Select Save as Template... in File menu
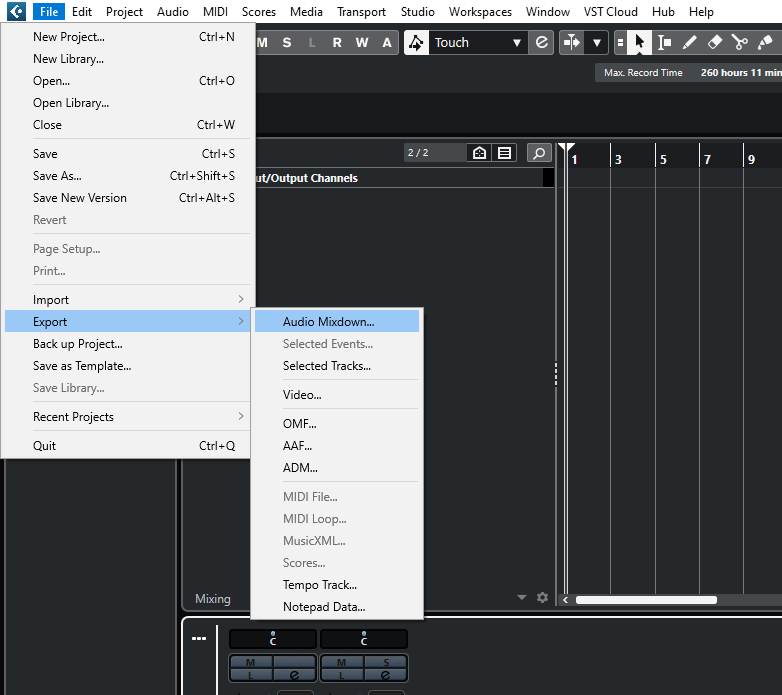This screenshot has height=695, width=782. pos(128,365)
